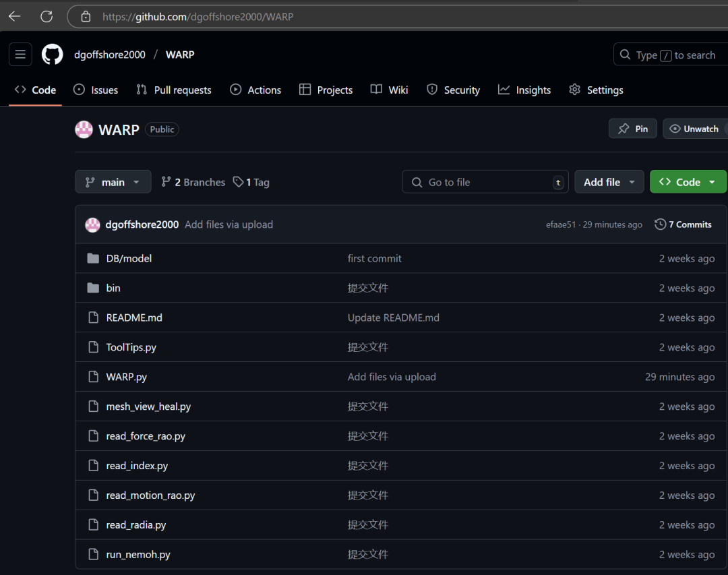This screenshot has height=575, width=728.
Task: Expand the green Code dropdown button
Action: (x=688, y=182)
